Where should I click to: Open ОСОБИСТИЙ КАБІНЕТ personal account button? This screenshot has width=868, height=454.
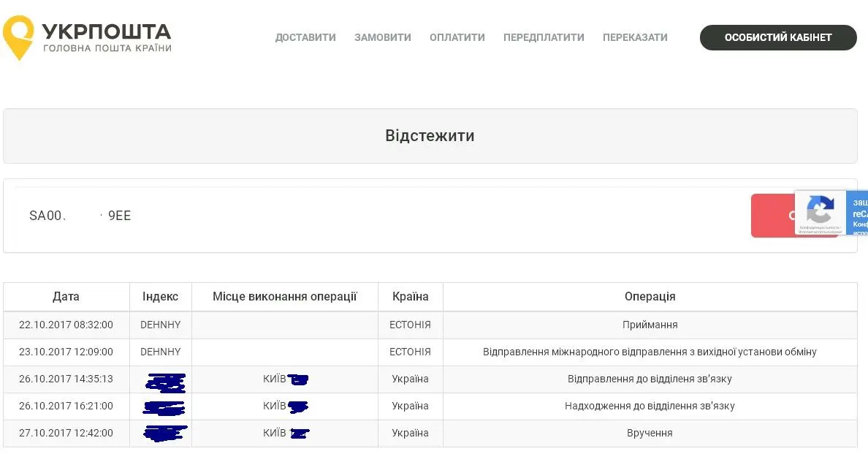pyautogui.click(x=778, y=37)
